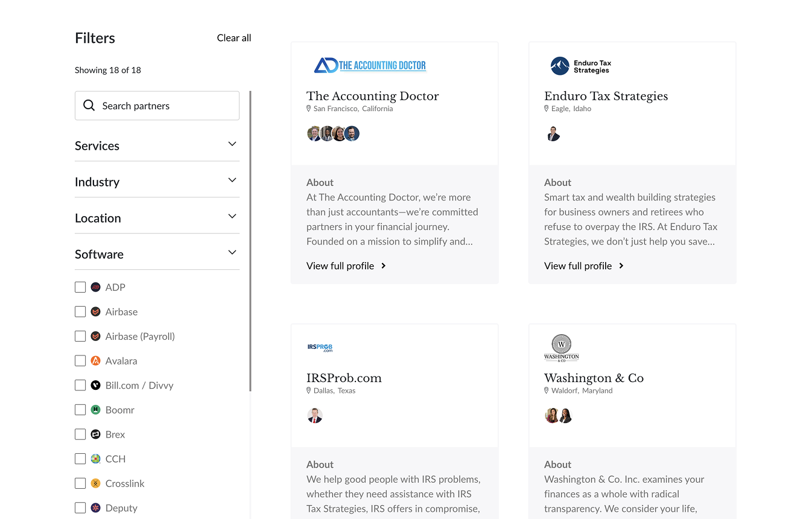
Task: Click the location pin beside Eagle, Idaho
Action: (x=547, y=109)
